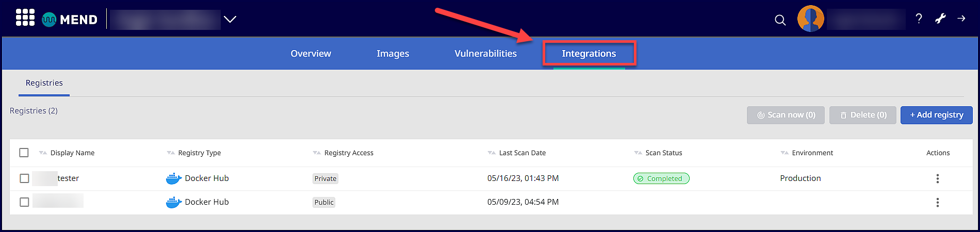Open actions menu for tester registry
The width and height of the screenshot is (980, 232).
point(937,178)
